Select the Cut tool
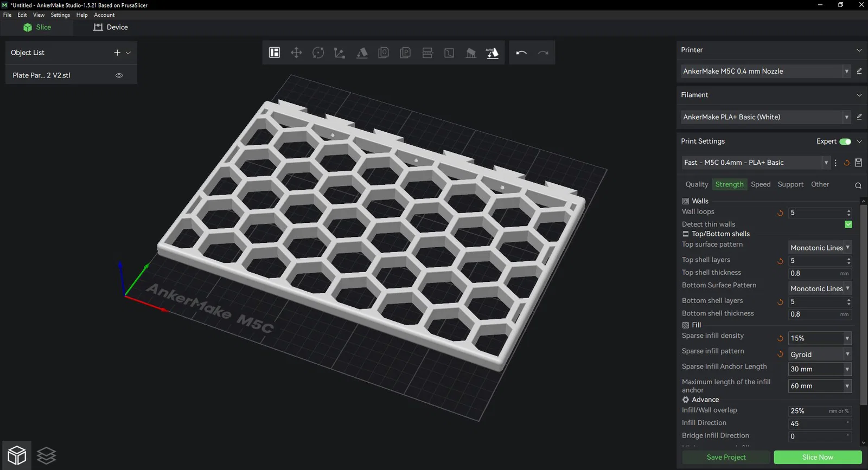 click(427, 53)
